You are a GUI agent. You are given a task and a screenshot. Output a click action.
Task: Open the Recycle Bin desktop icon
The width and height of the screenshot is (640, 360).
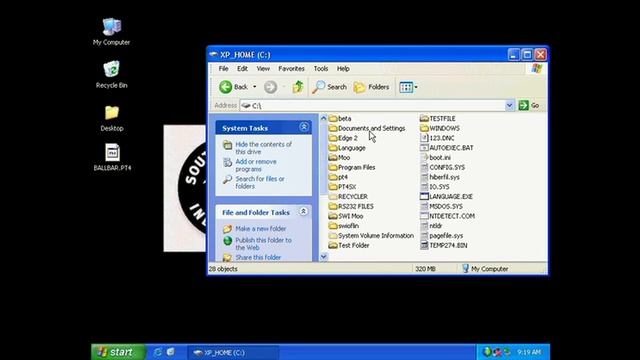point(111,75)
